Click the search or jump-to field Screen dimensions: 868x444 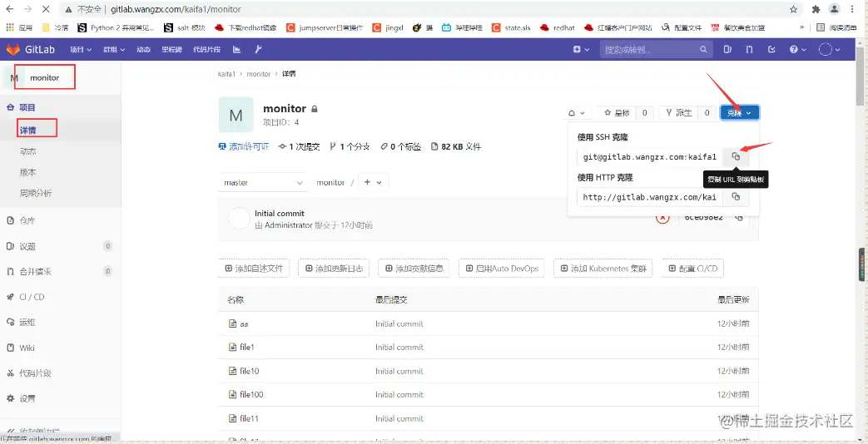(x=656, y=49)
